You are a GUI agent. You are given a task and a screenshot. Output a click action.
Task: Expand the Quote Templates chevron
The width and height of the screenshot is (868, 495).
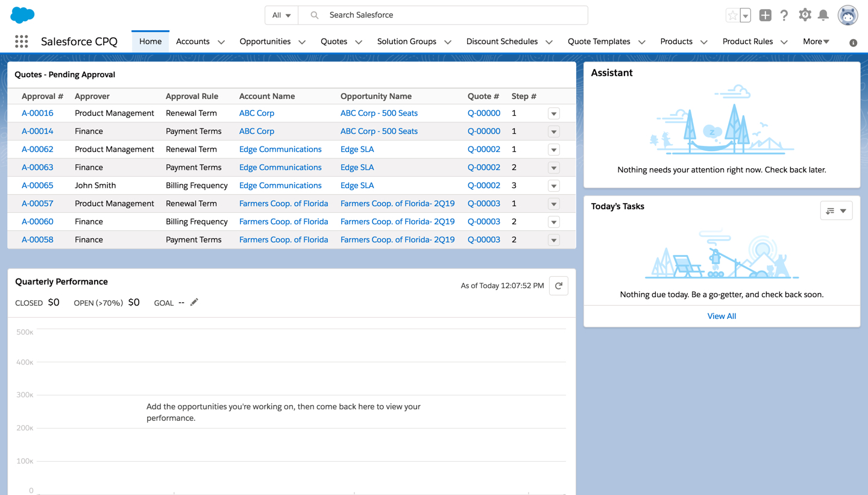click(642, 42)
